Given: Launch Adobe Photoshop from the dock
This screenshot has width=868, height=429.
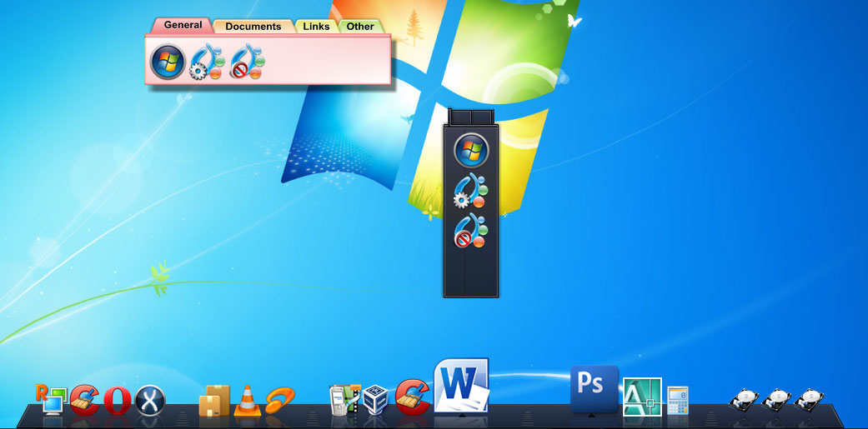Looking at the screenshot, I should [594, 389].
